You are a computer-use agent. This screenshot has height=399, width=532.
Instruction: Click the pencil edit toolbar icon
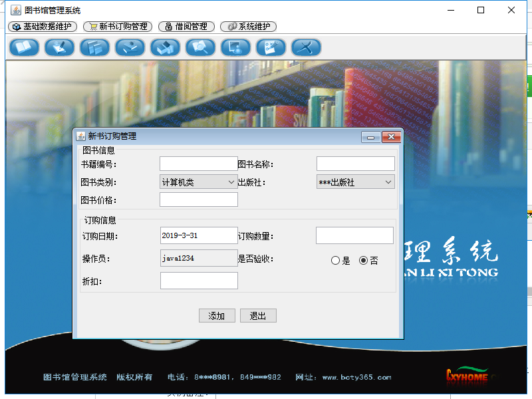point(59,47)
